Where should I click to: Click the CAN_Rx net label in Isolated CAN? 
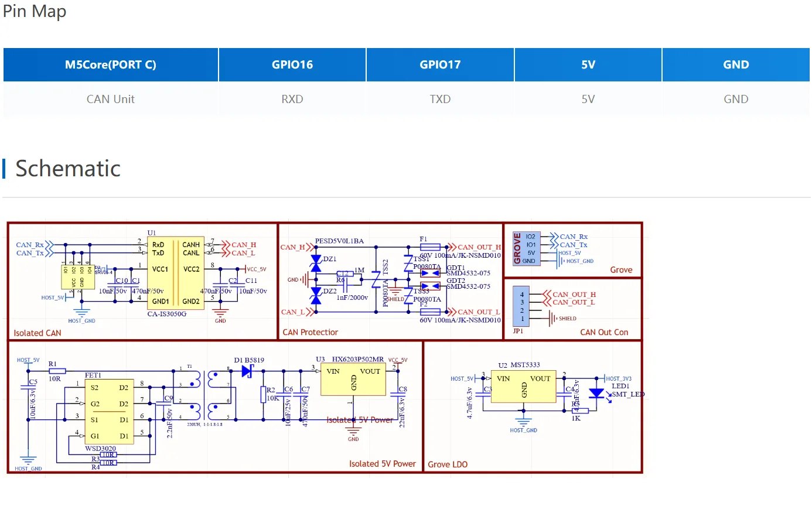point(30,245)
